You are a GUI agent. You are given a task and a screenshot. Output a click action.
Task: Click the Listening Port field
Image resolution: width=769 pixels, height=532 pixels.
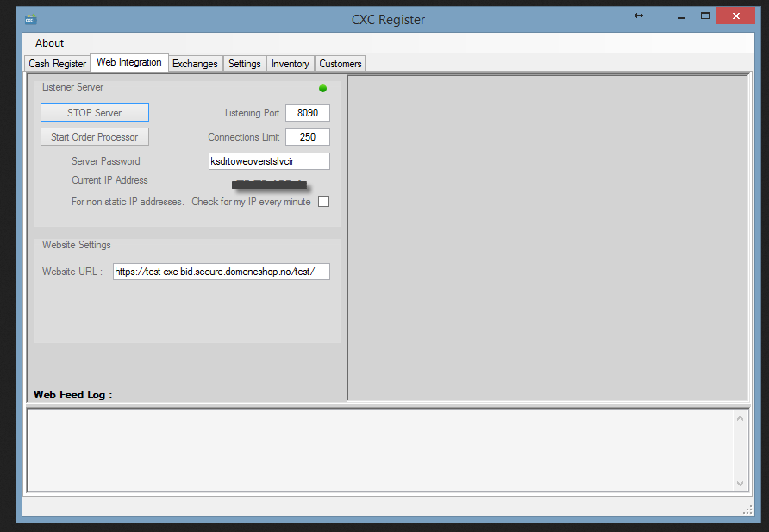308,113
